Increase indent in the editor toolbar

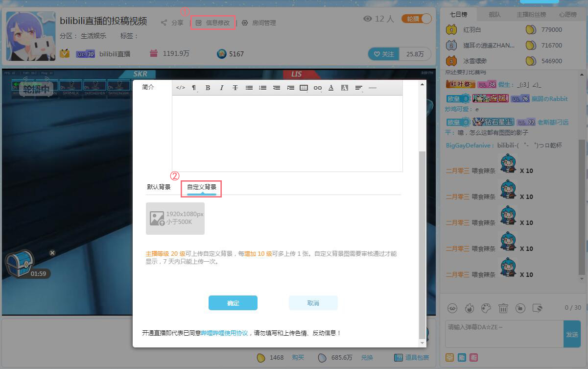click(290, 88)
